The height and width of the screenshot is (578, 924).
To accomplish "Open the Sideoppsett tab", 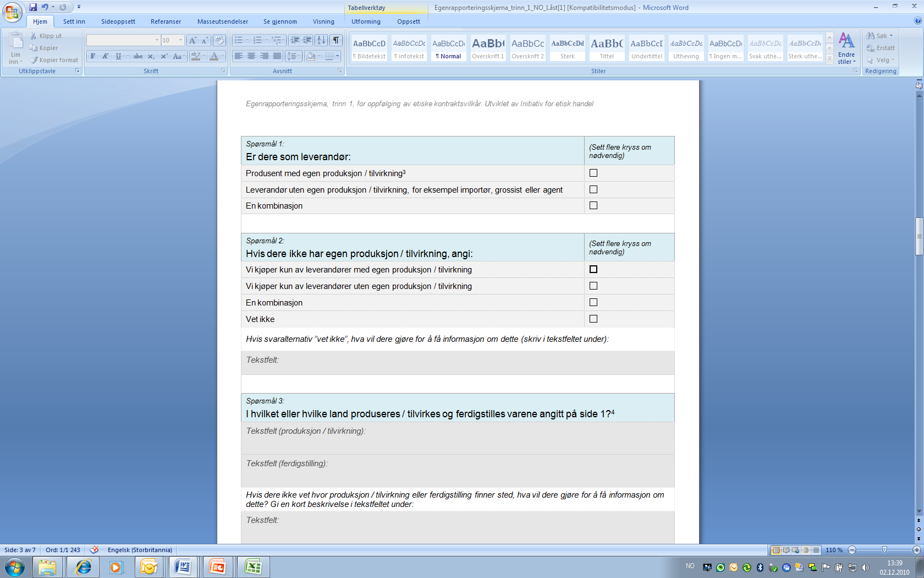I will [118, 21].
